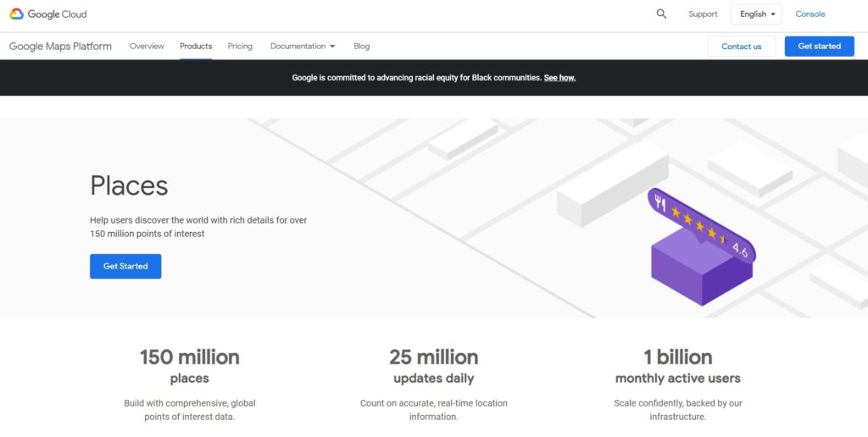Viewport: 868px width, 437px height.
Task: Expand the Documentation menu
Action: coord(303,47)
